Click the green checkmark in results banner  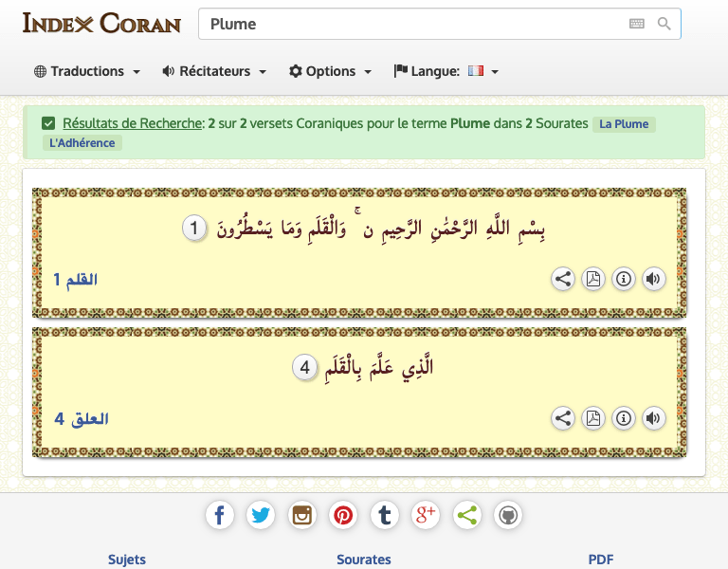tap(47, 123)
